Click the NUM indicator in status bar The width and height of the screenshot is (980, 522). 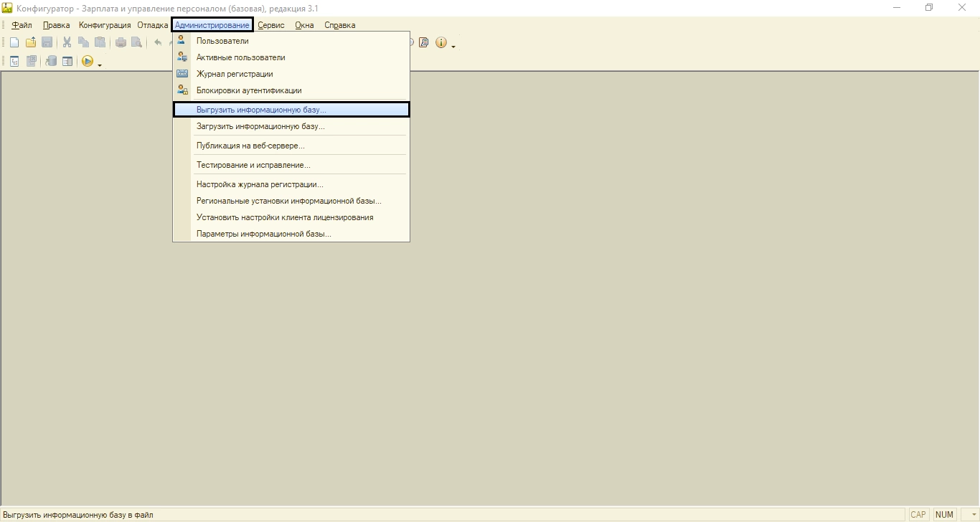[x=945, y=515]
